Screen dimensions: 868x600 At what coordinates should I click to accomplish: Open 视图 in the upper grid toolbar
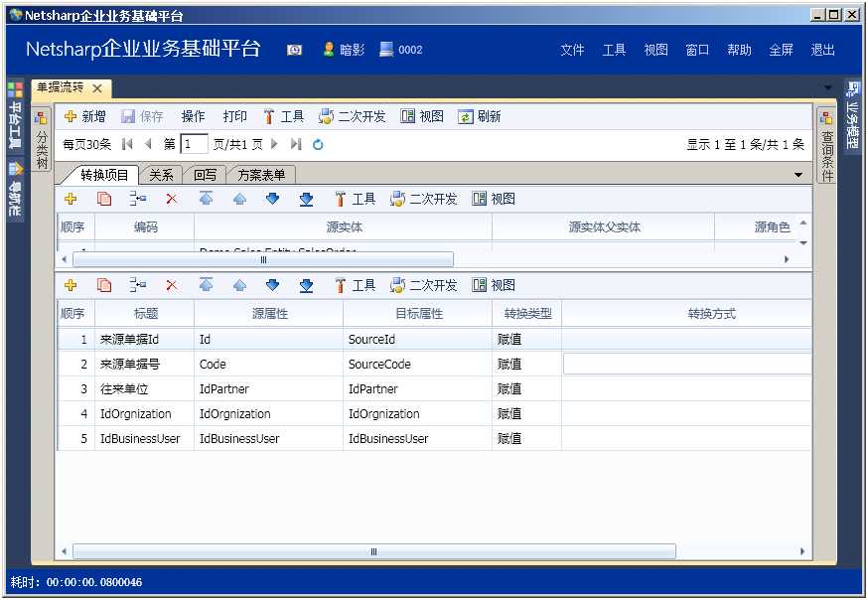[x=494, y=199]
